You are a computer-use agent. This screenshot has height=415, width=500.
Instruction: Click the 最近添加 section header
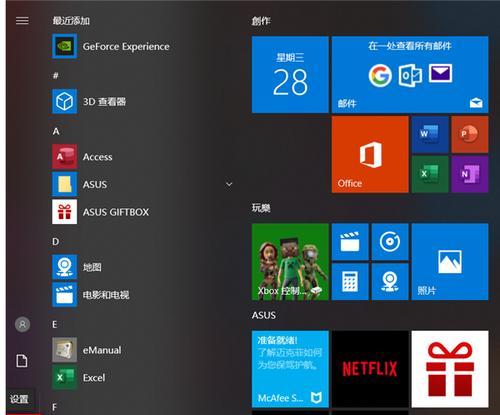(x=71, y=21)
